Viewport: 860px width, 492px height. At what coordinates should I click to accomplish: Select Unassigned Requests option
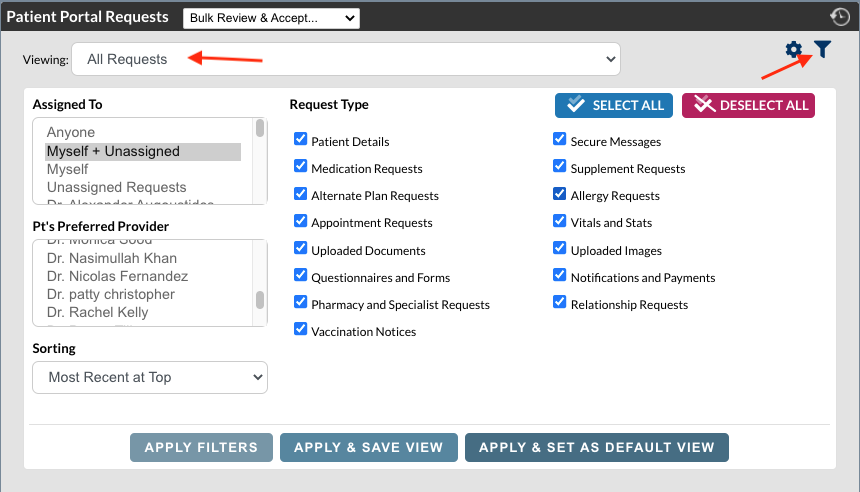143,188
